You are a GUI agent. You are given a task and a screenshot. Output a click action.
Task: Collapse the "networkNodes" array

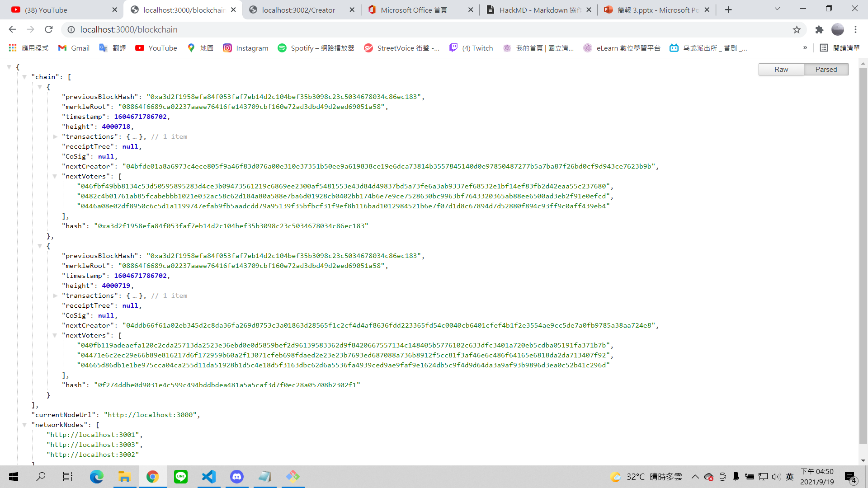24,425
